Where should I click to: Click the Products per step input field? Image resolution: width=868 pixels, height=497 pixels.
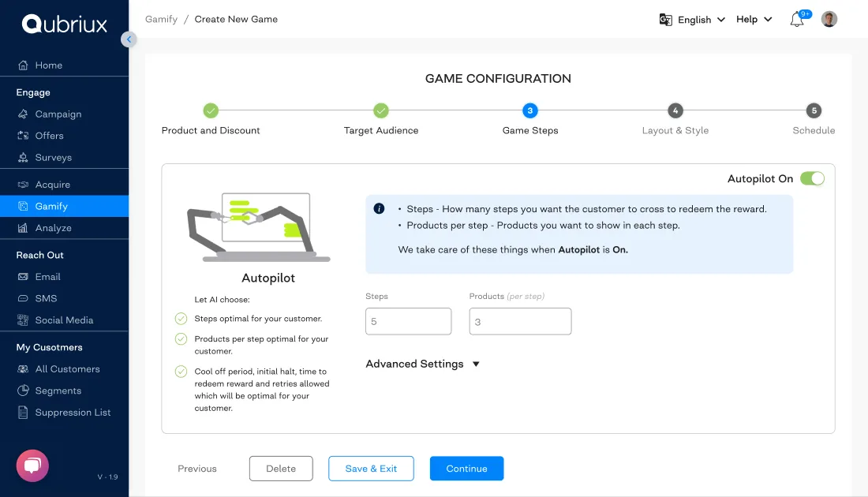point(520,321)
